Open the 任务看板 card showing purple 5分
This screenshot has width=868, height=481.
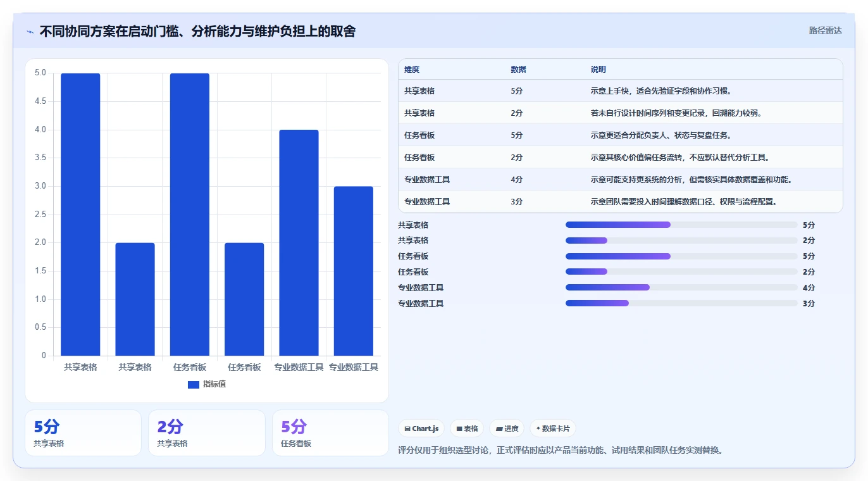pyautogui.click(x=330, y=433)
